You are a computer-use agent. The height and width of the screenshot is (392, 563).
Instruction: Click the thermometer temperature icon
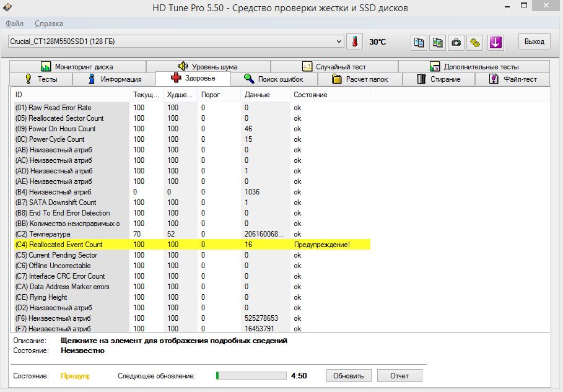point(354,41)
